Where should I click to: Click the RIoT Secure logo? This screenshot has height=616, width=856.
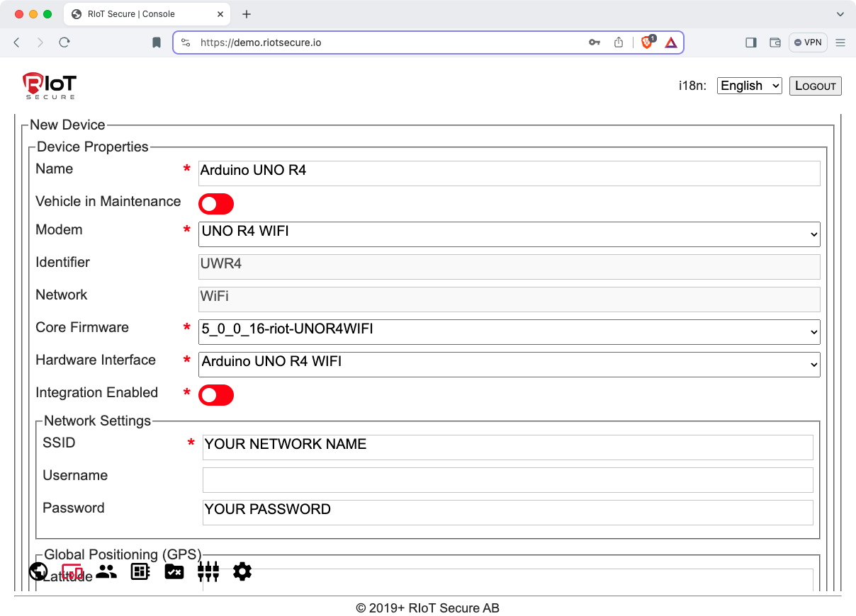tap(49, 86)
